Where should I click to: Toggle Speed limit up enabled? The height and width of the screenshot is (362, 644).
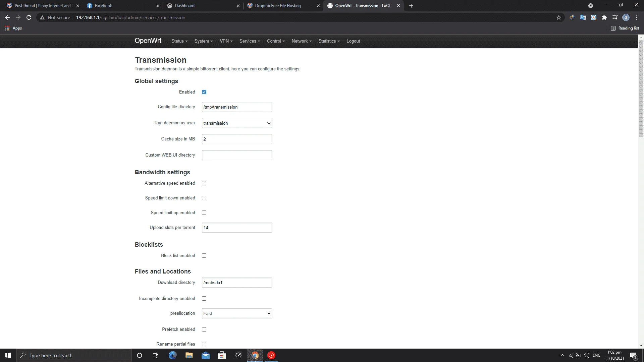coord(204,213)
